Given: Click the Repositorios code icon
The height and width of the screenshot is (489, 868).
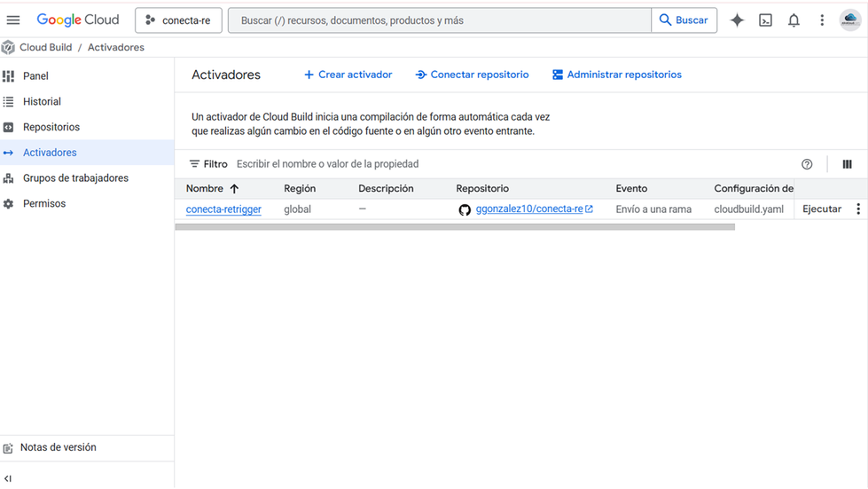Looking at the screenshot, I should tap(8, 128).
